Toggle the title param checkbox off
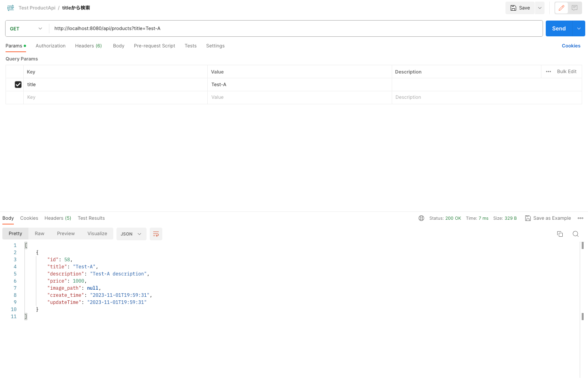The height and width of the screenshot is (379, 588). 18,84
